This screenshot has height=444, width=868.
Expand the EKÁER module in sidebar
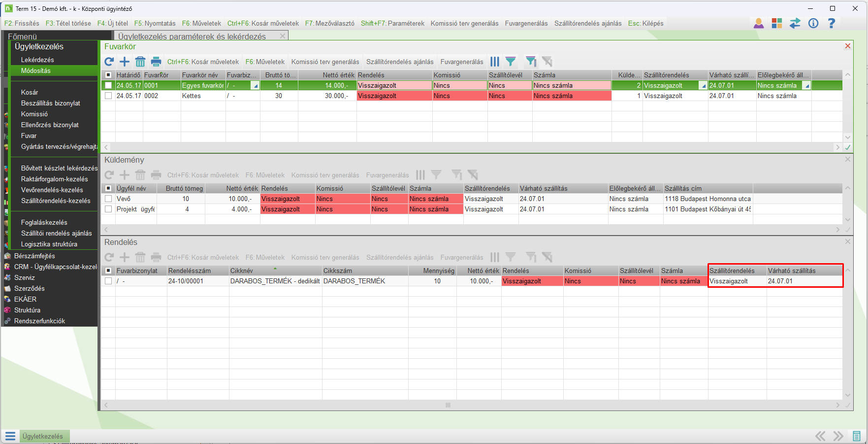click(x=25, y=299)
